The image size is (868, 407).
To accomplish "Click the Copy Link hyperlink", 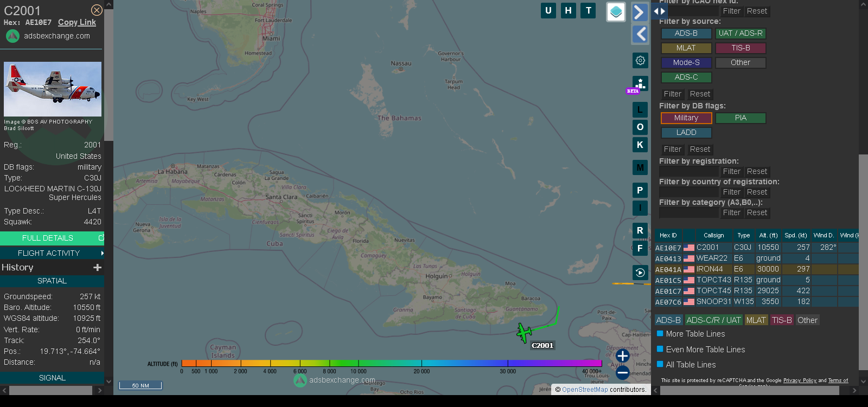I will tap(77, 22).
